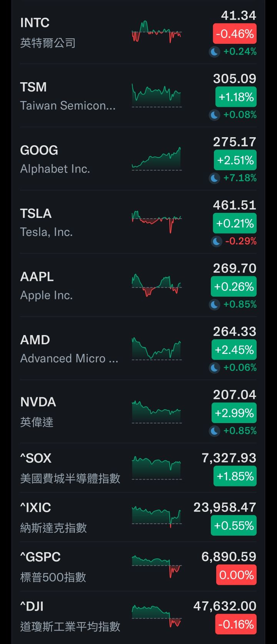277x644 pixels.
Task: Open the AMD ticker symbol
Action: 35,340
